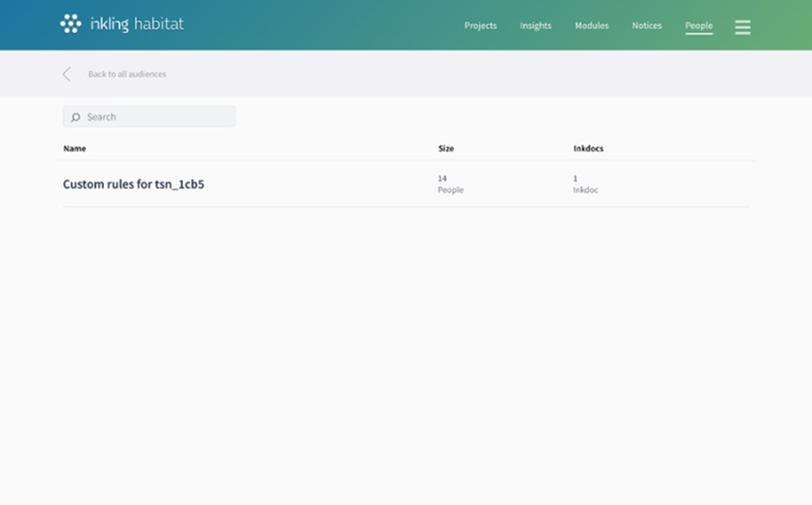Image resolution: width=812 pixels, height=505 pixels.
Task: Click the magnifying glass search icon
Action: point(76,117)
